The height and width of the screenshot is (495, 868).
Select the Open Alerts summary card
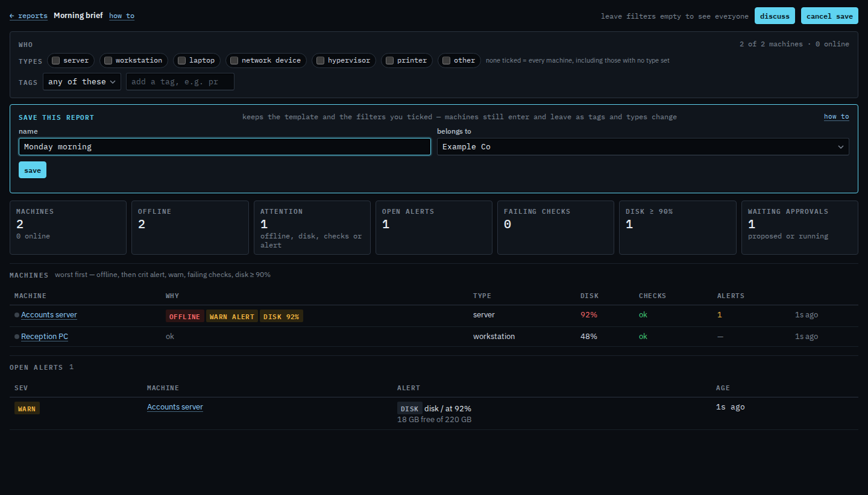point(434,228)
